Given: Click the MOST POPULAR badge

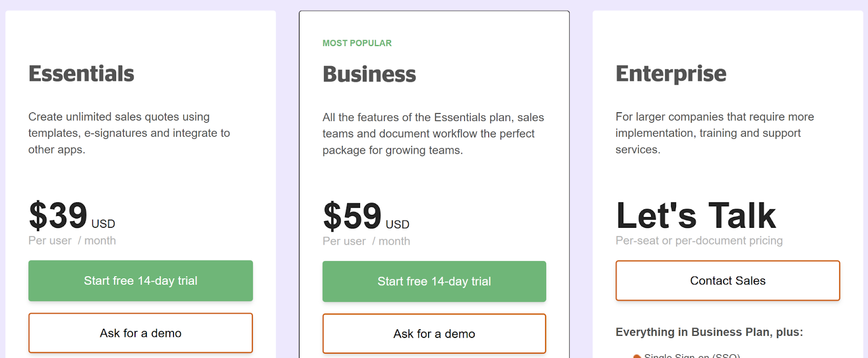Looking at the screenshot, I should 356,42.
